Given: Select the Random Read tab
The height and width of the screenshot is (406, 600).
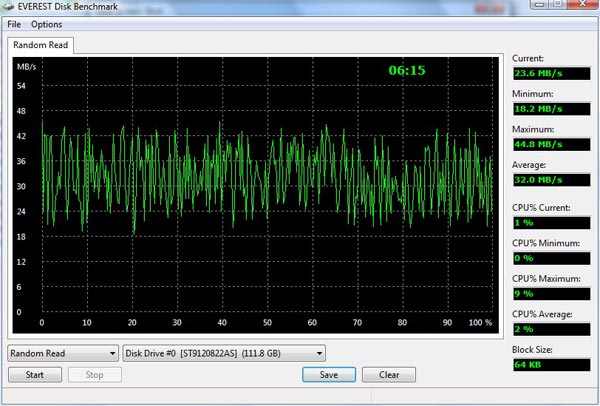Looking at the screenshot, I should click(x=40, y=45).
